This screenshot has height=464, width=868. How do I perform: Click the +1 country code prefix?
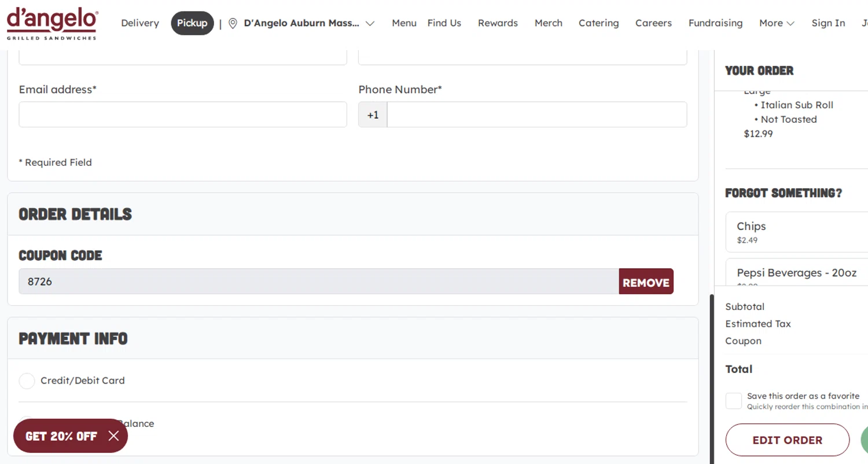click(x=373, y=115)
